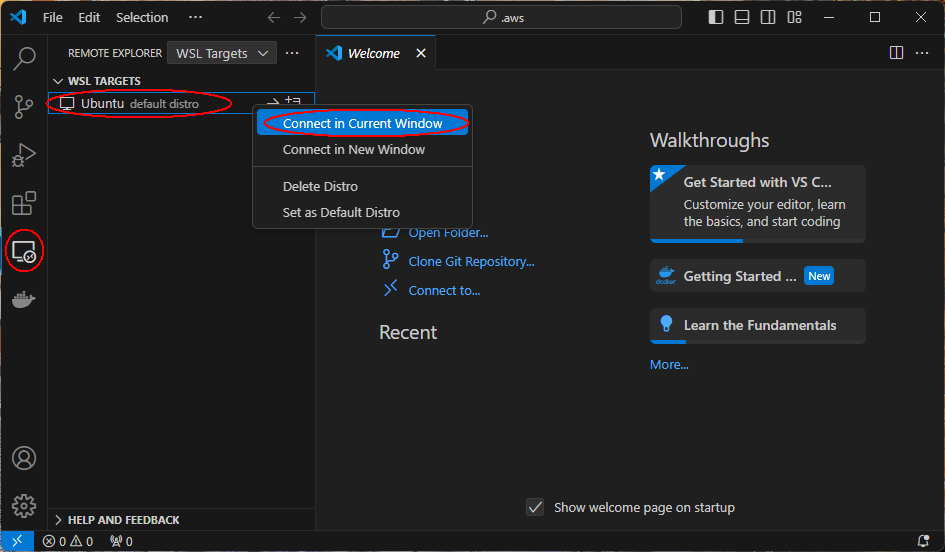Click the More walkthroughs link
Screen dimensions: 945x552
point(669,364)
